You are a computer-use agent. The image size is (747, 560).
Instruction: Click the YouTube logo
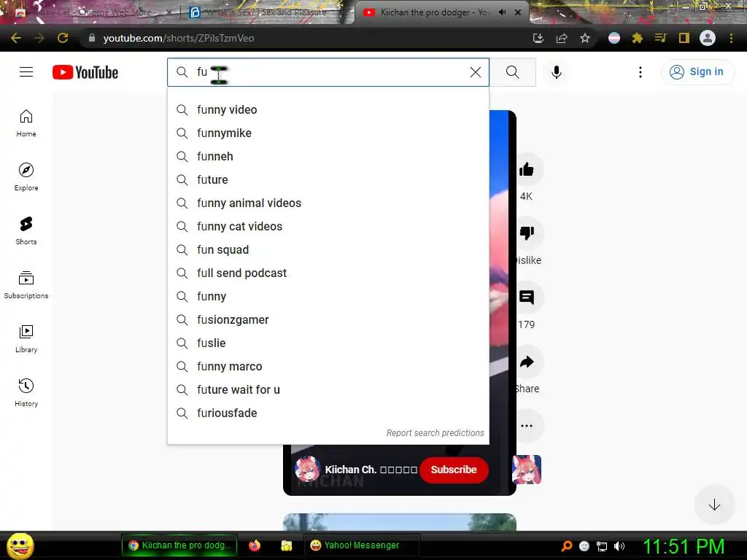click(85, 72)
